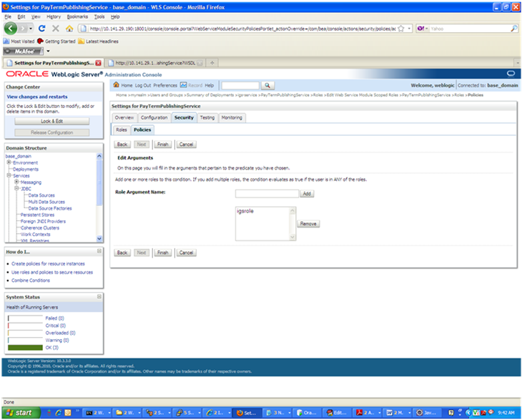
Task: Open the back/forward history dropdown arrow
Action: pyautogui.click(x=31, y=29)
